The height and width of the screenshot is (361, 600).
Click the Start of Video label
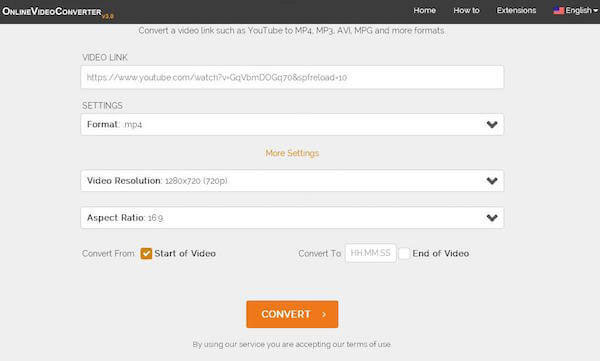185,253
